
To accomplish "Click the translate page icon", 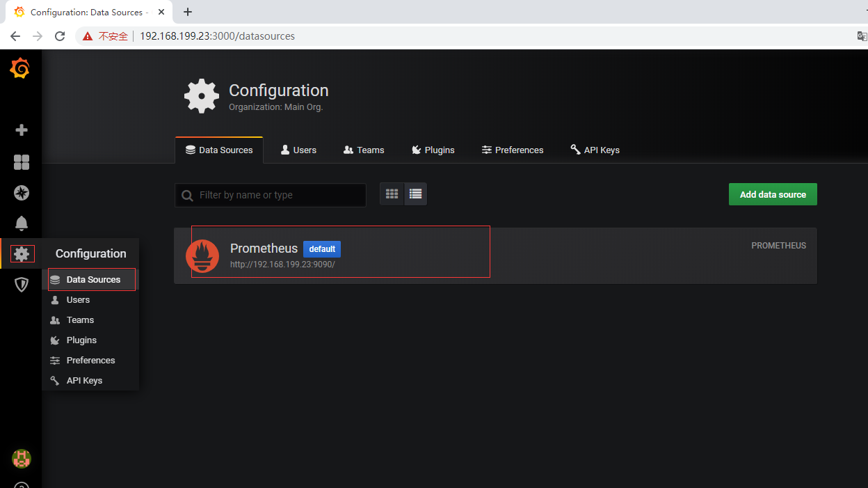I will 862,36.
